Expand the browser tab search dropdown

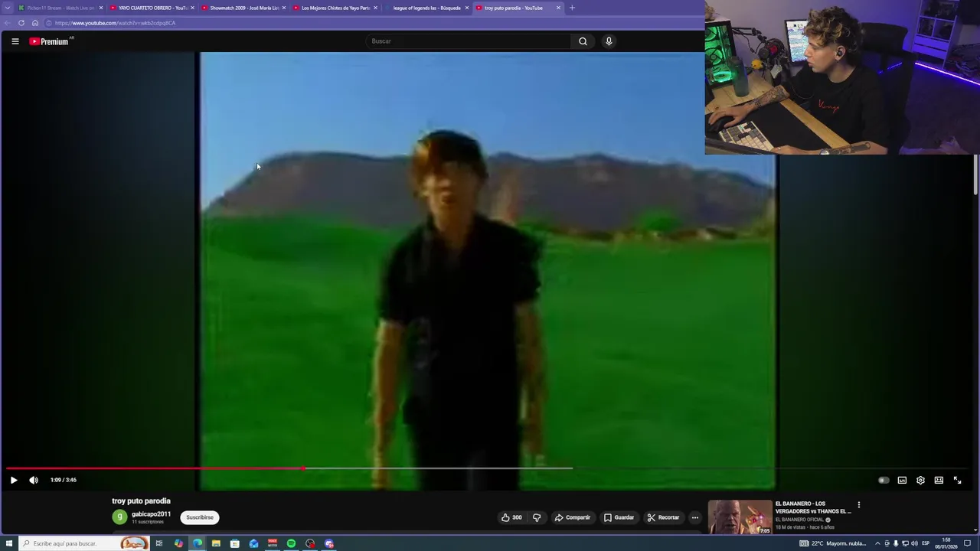pos(8,8)
